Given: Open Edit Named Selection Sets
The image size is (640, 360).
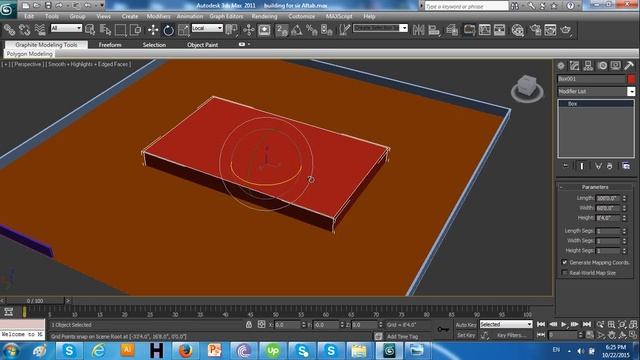Looking at the screenshot, I should pos(344,30).
